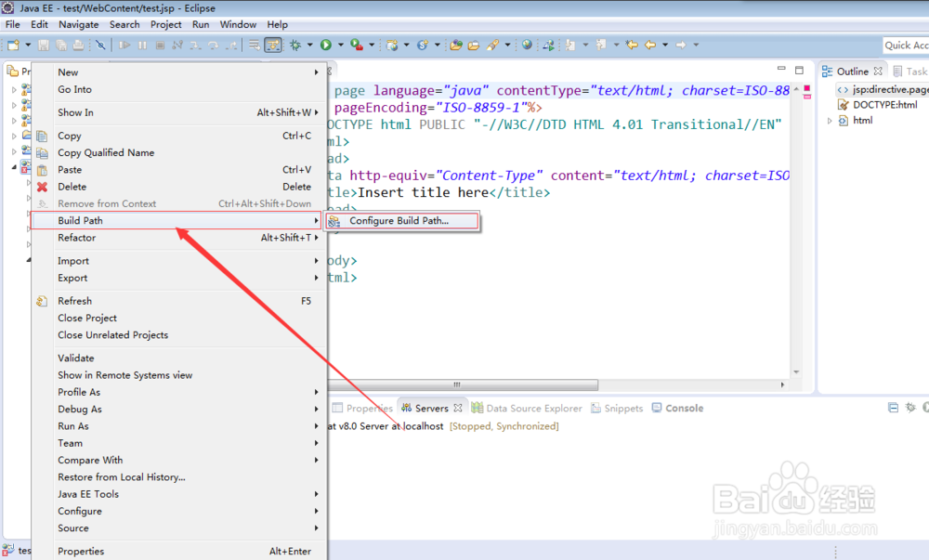Click the Open Web Browser globe icon

(x=527, y=45)
